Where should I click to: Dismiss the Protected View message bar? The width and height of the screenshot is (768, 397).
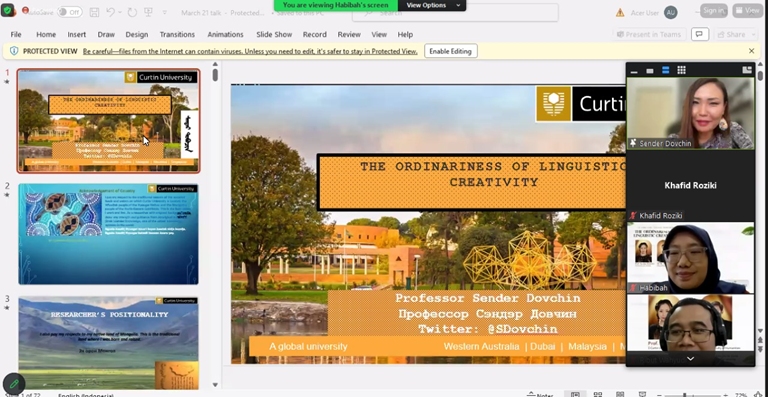coord(751,51)
